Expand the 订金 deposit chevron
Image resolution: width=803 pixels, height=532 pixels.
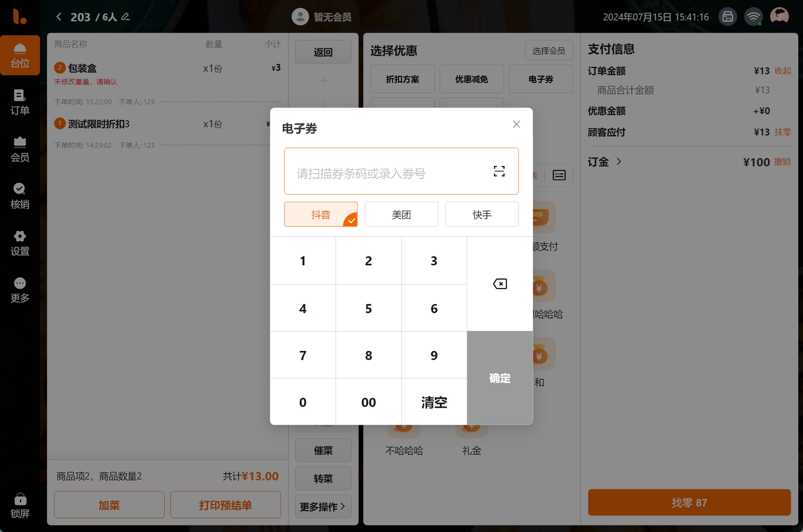point(619,162)
